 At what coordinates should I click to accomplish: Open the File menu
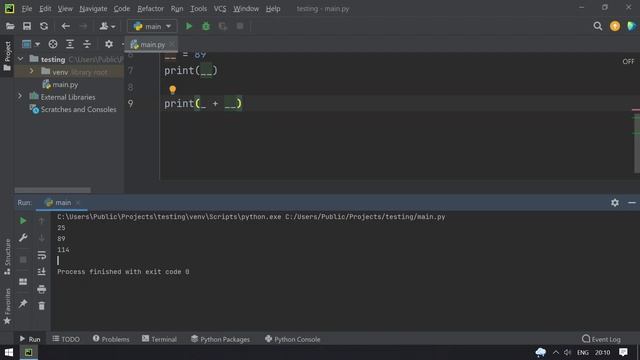pyautogui.click(x=27, y=9)
